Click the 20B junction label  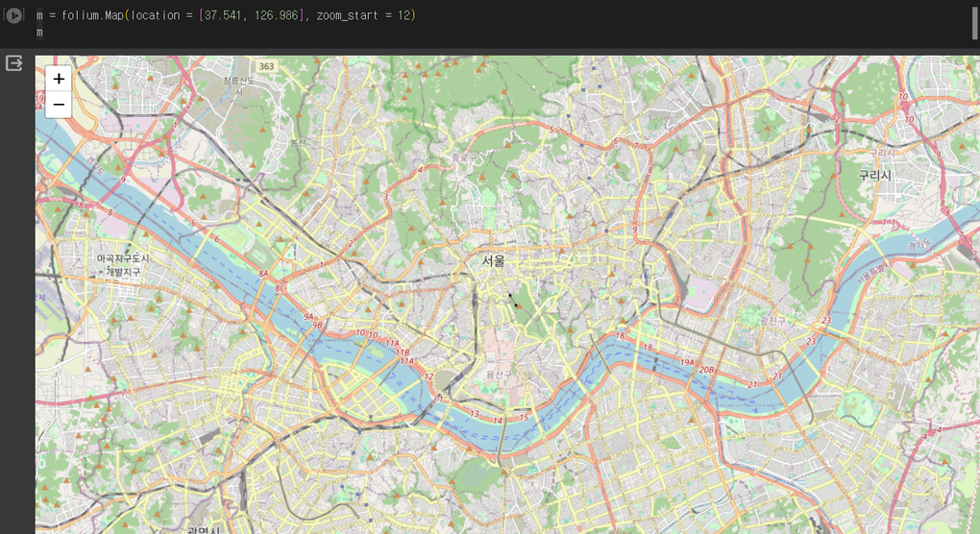click(x=705, y=370)
